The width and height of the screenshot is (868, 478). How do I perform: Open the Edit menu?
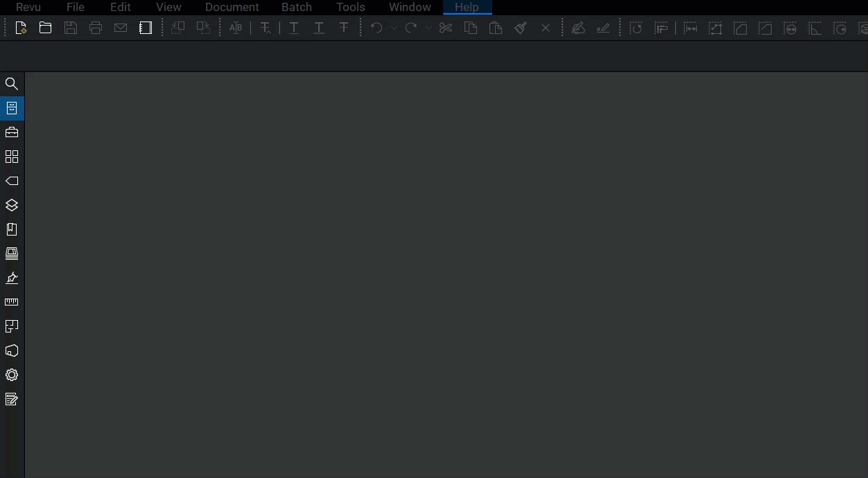point(121,7)
